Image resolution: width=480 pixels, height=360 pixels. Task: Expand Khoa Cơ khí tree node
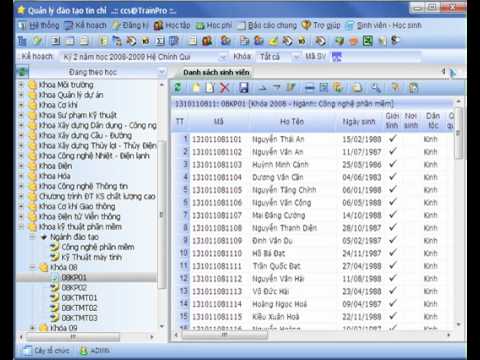tap(21, 105)
